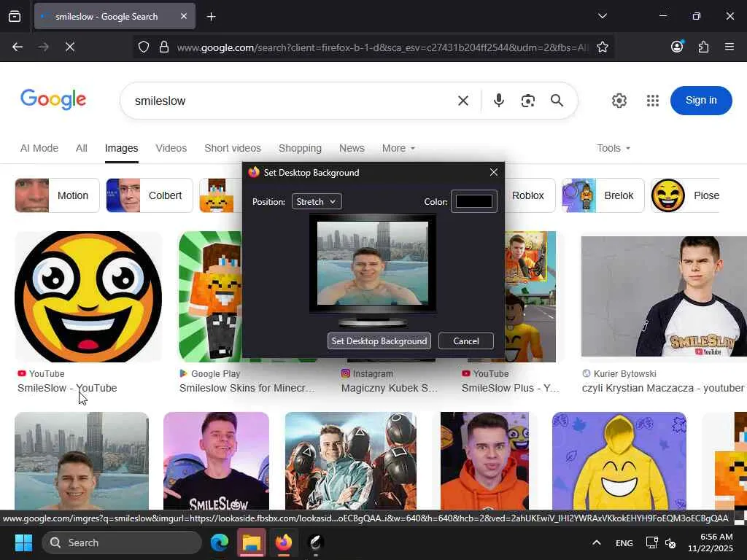The height and width of the screenshot is (560, 747).
Task: Open the list all tabs chevron
Action: (x=602, y=16)
